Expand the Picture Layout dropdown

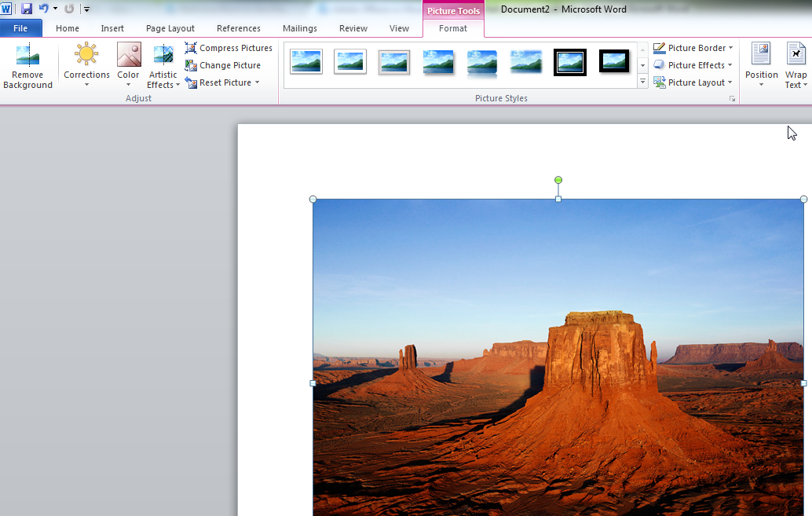click(730, 82)
